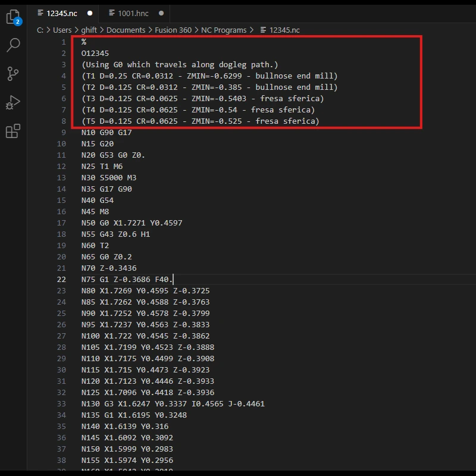The image size is (476, 476).
Task: Place cursor on the O12345 program line
Action: click(95, 54)
